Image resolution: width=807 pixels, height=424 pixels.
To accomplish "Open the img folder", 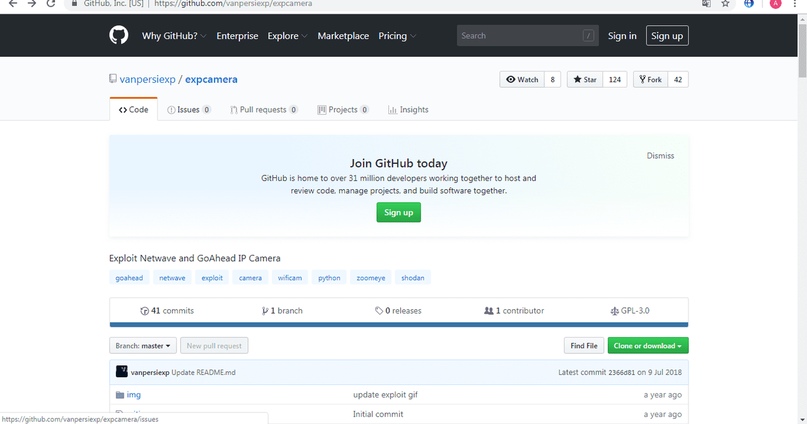I will tap(133, 395).
